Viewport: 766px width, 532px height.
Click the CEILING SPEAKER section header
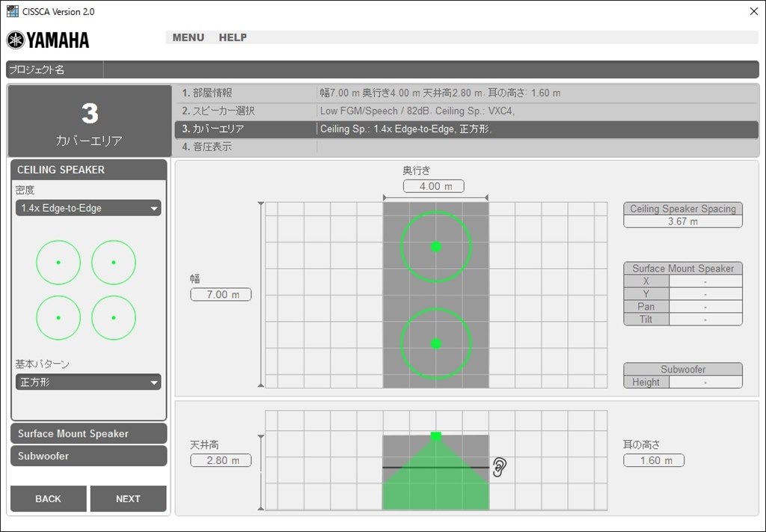(88, 170)
